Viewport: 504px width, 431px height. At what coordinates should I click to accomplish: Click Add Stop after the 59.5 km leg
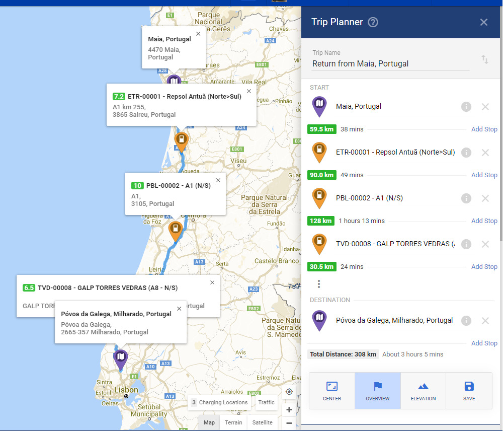tap(484, 129)
